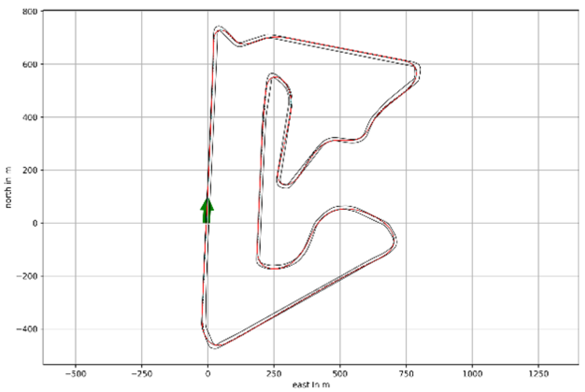This screenshot has height=392, width=585.
Task: Click the 400 tick label on the north axis
Action: 30,118
